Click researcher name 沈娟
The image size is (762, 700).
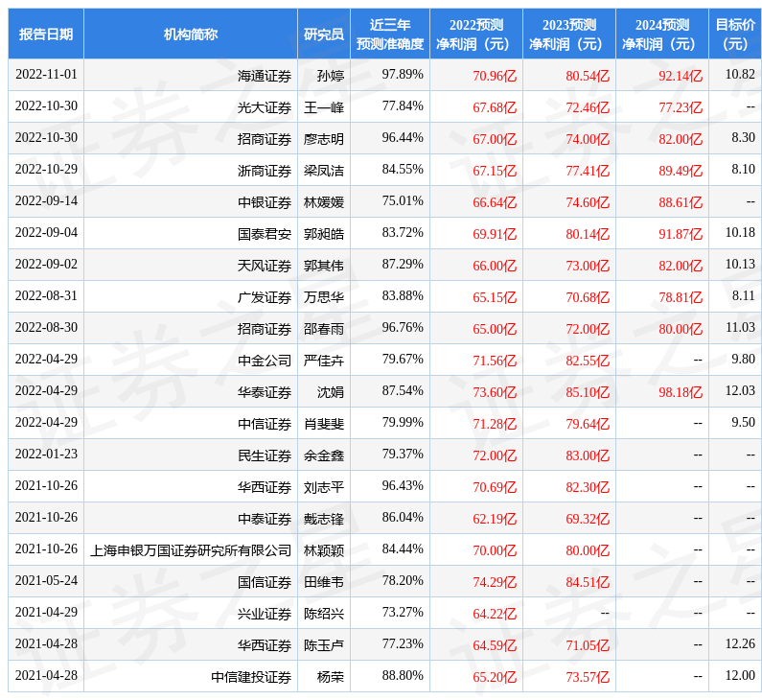tap(331, 392)
